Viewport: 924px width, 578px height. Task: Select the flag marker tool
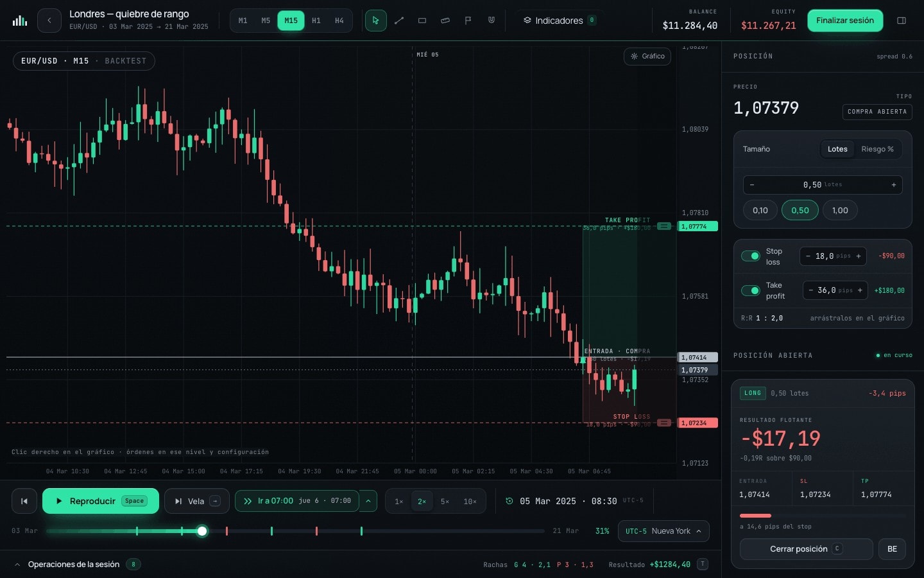[468, 21]
